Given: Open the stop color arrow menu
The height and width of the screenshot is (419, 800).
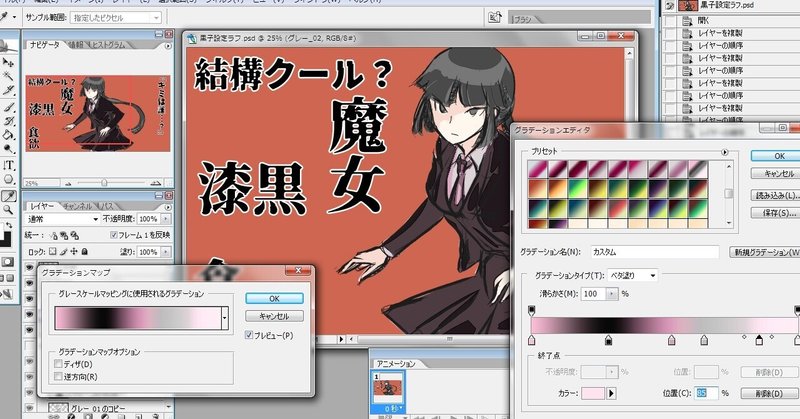Looking at the screenshot, I should pyautogui.click(x=611, y=393).
